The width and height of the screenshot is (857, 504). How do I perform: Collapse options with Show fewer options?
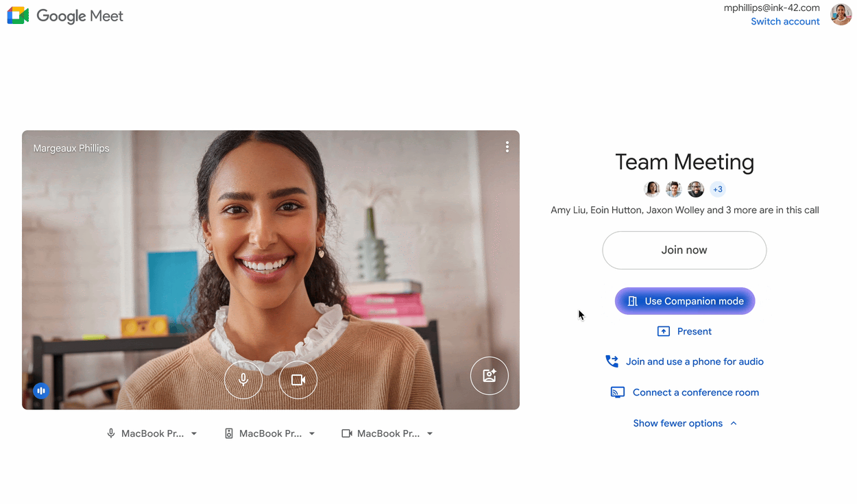coord(684,423)
